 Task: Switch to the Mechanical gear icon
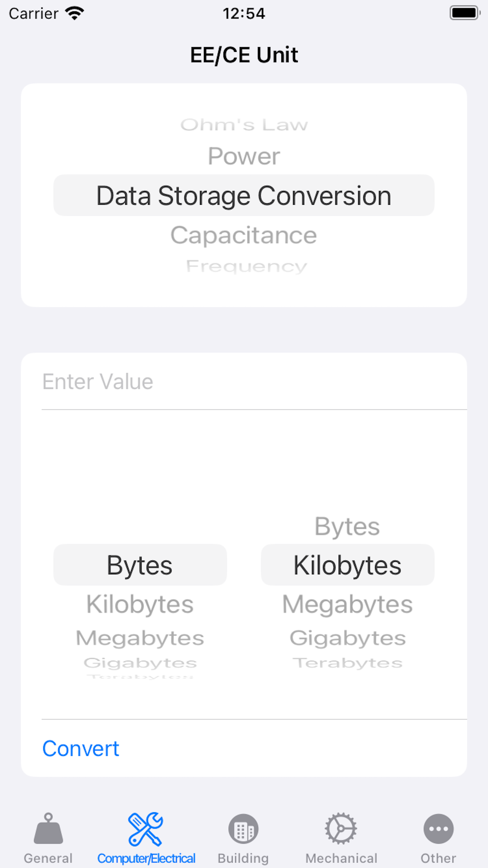[x=341, y=829]
